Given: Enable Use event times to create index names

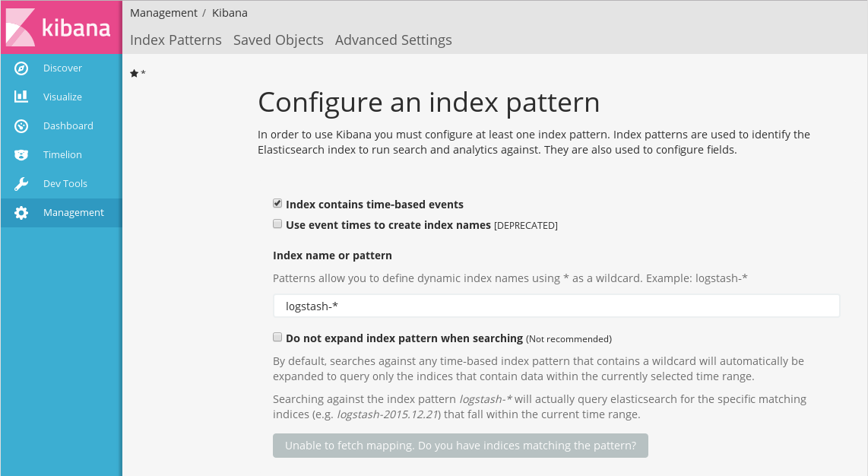Looking at the screenshot, I should (x=277, y=224).
